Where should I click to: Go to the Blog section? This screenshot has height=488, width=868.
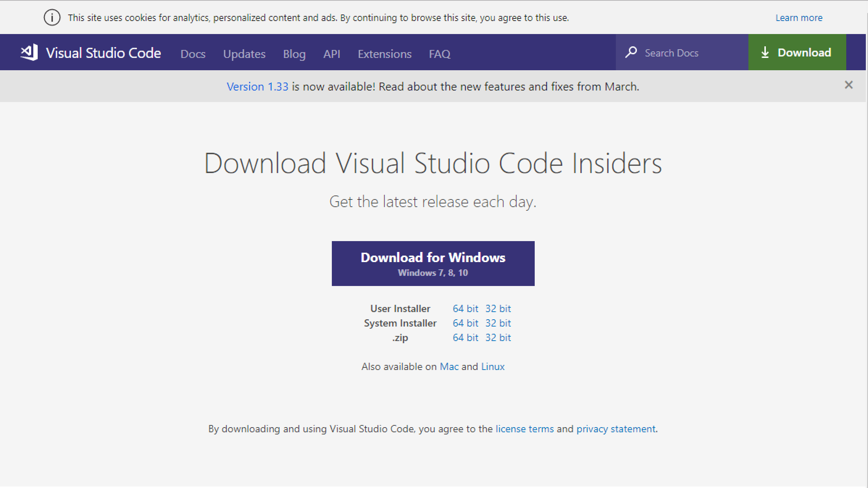(294, 54)
